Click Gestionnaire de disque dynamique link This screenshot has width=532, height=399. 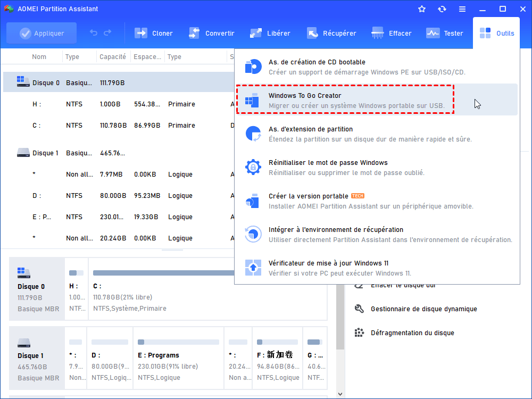coord(424,309)
